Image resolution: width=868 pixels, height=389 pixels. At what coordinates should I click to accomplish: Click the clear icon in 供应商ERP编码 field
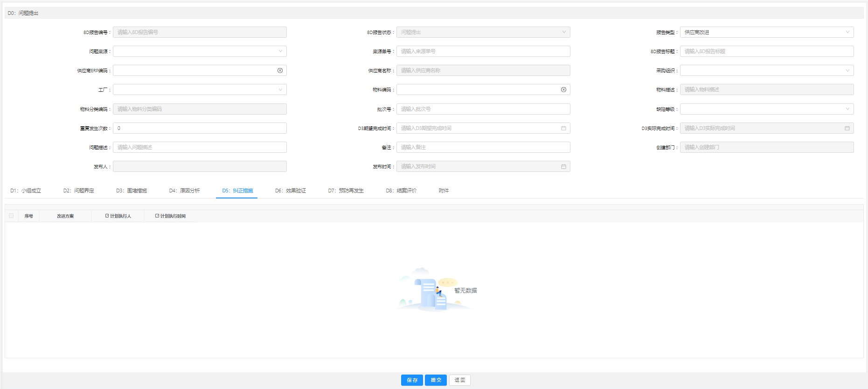click(x=280, y=70)
